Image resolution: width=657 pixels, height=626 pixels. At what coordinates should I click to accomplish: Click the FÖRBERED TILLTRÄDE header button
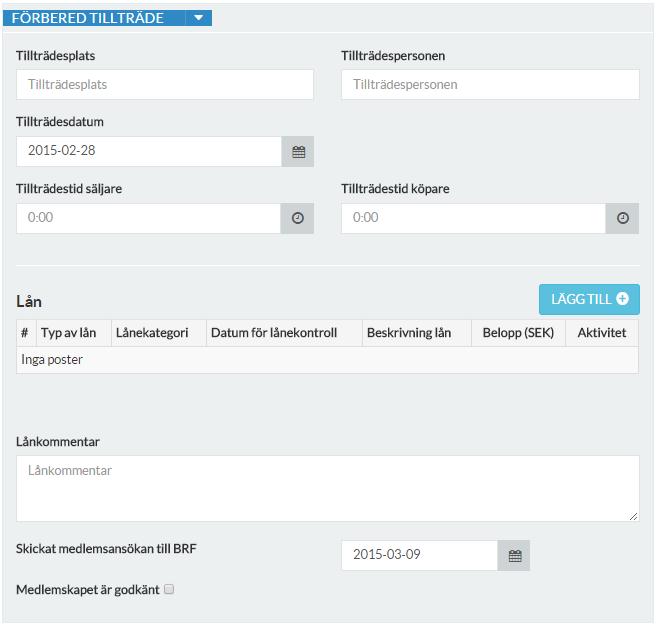94,18
